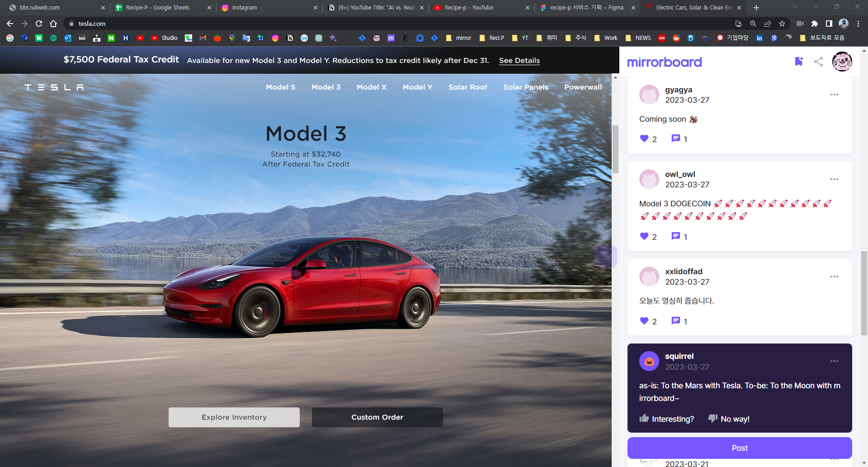The image size is (868, 467).
Task: Click the Tesla logo
Action: pos(54,87)
